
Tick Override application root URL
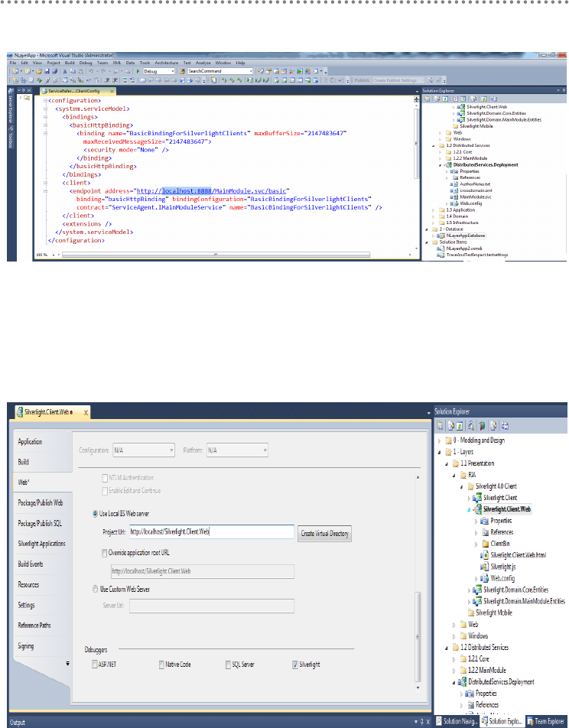pyautogui.click(x=104, y=553)
